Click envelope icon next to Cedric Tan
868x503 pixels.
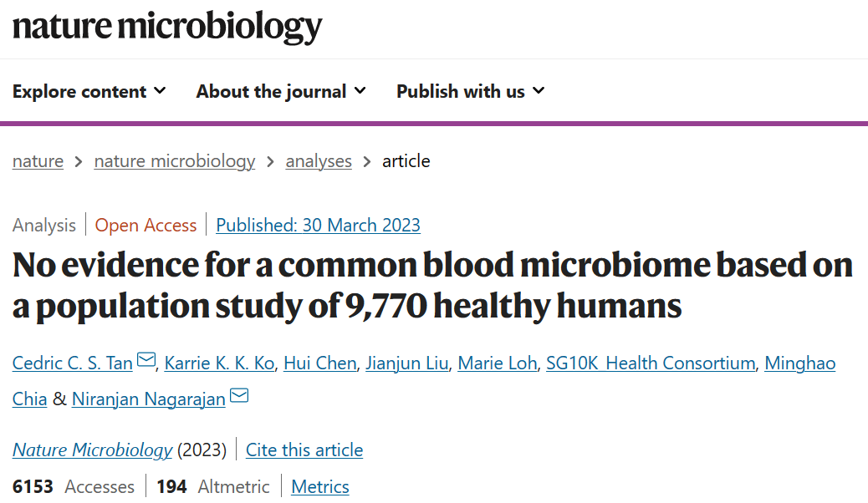[146, 361]
